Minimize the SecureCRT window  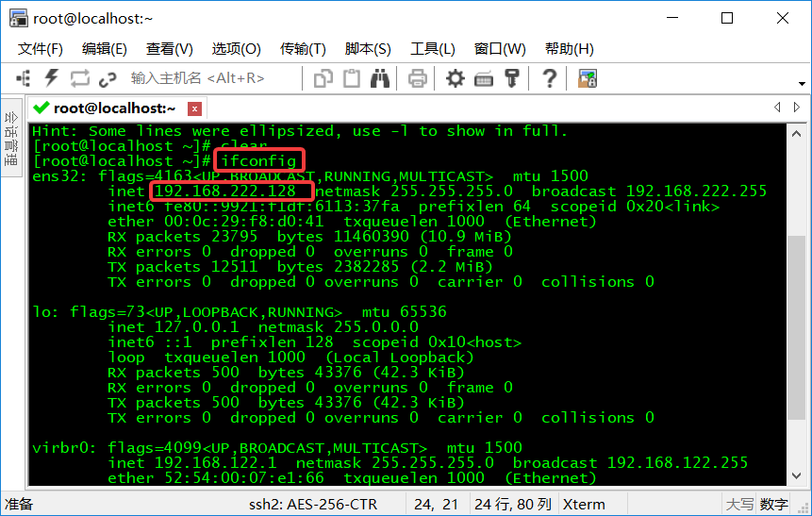[672, 18]
